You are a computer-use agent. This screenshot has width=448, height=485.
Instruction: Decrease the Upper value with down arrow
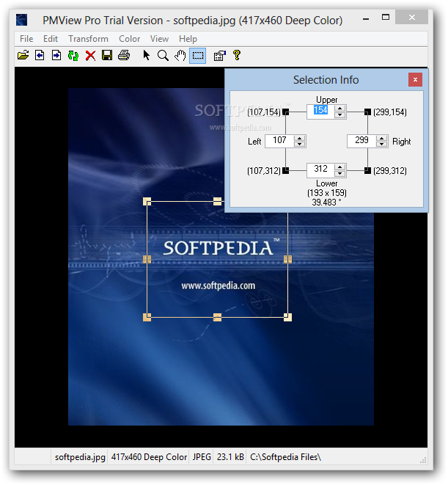point(340,115)
